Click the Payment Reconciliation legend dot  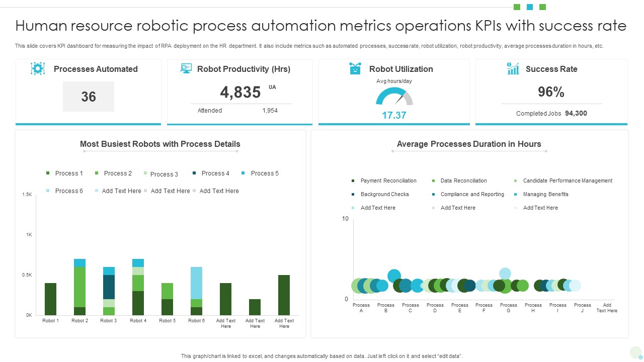pos(354,181)
